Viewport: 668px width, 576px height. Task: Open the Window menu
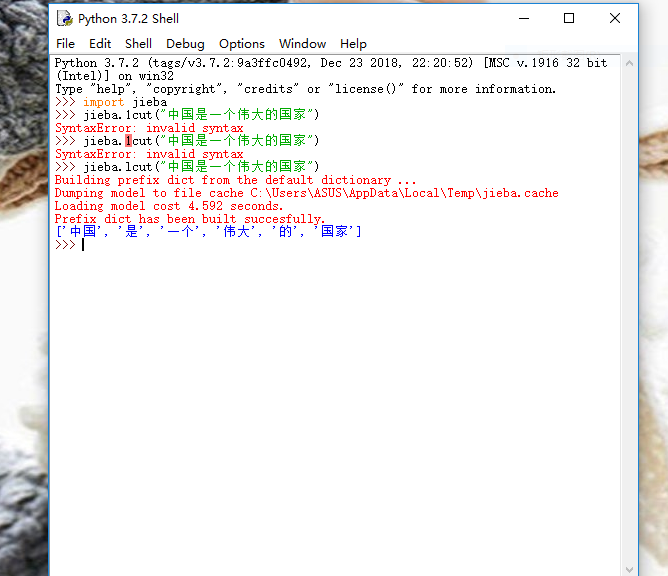[302, 43]
